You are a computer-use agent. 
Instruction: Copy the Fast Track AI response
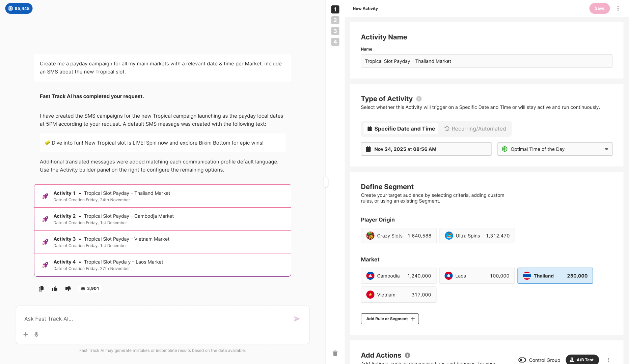point(41,289)
